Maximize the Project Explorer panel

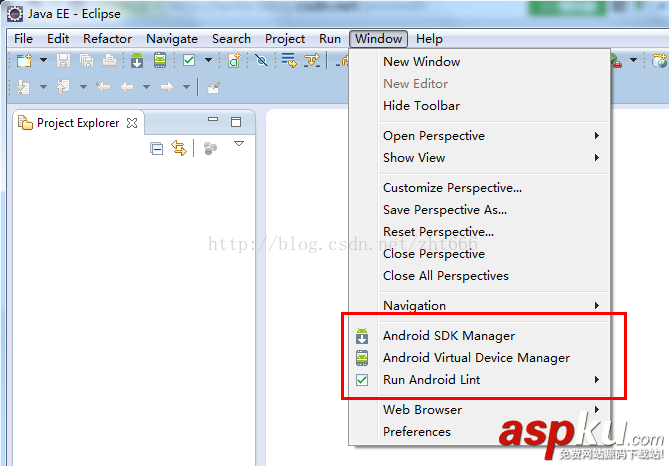pos(236,122)
